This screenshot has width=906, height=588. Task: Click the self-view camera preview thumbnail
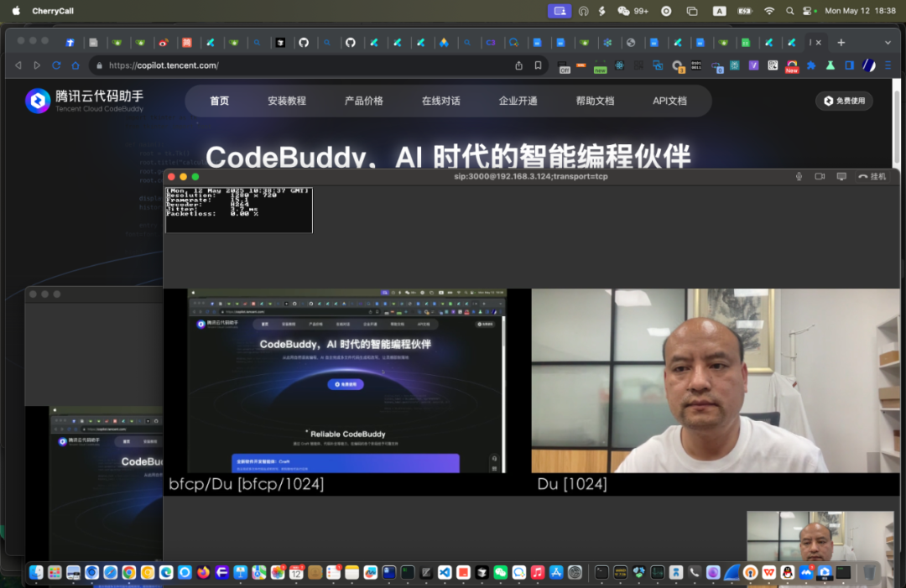click(x=820, y=537)
